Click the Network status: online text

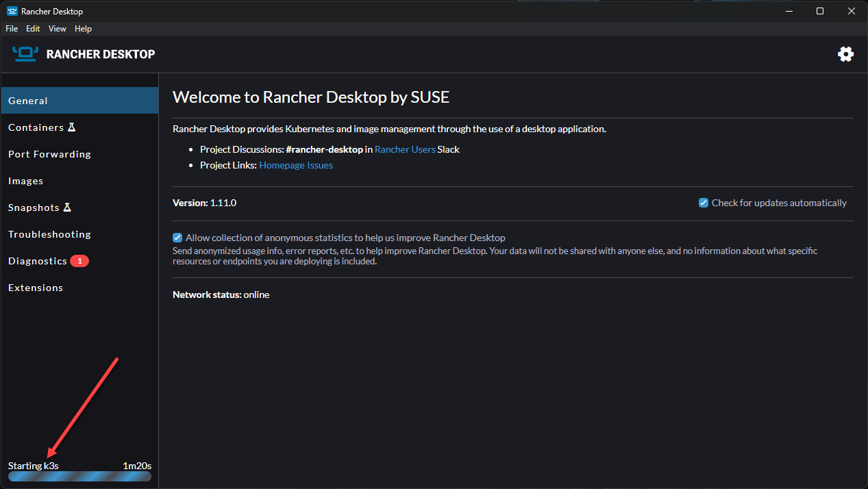(x=221, y=294)
